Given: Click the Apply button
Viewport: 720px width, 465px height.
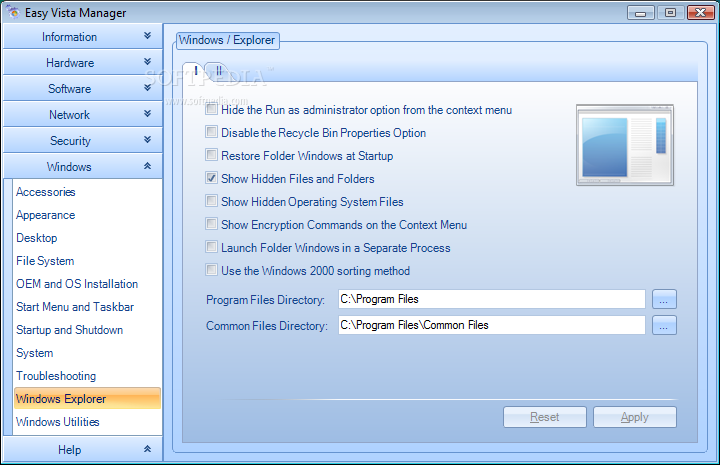Looking at the screenshot, I should [x=635, y=417].
